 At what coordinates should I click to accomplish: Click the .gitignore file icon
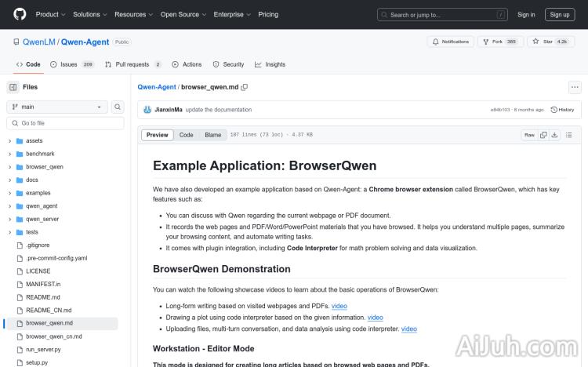[x=20, y=245]
